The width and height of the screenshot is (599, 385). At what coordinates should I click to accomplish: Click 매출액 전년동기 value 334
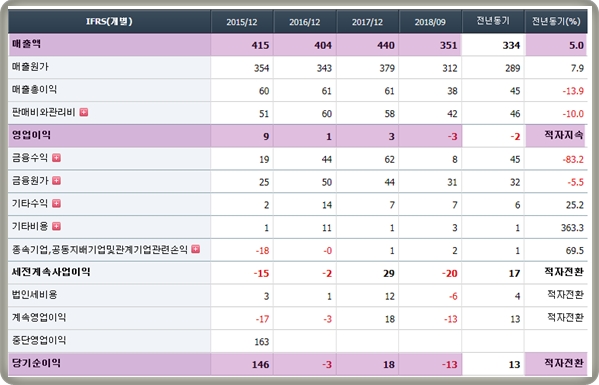point(511,45)
